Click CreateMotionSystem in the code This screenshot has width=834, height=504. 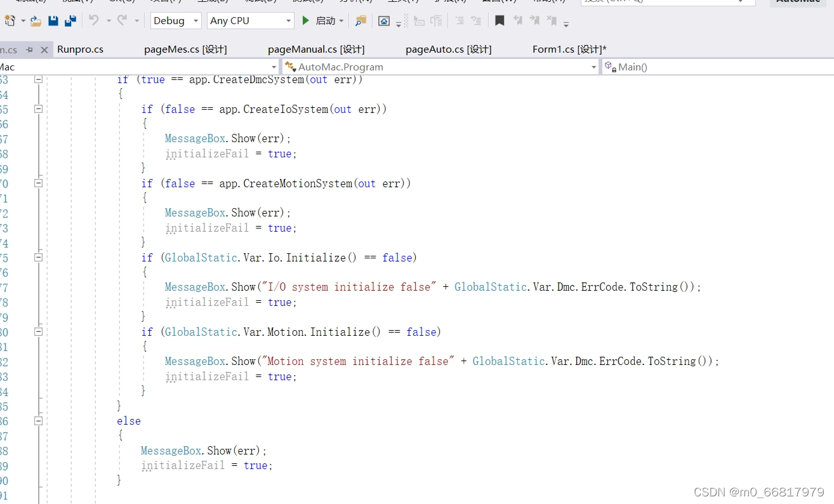pos(298,183)
